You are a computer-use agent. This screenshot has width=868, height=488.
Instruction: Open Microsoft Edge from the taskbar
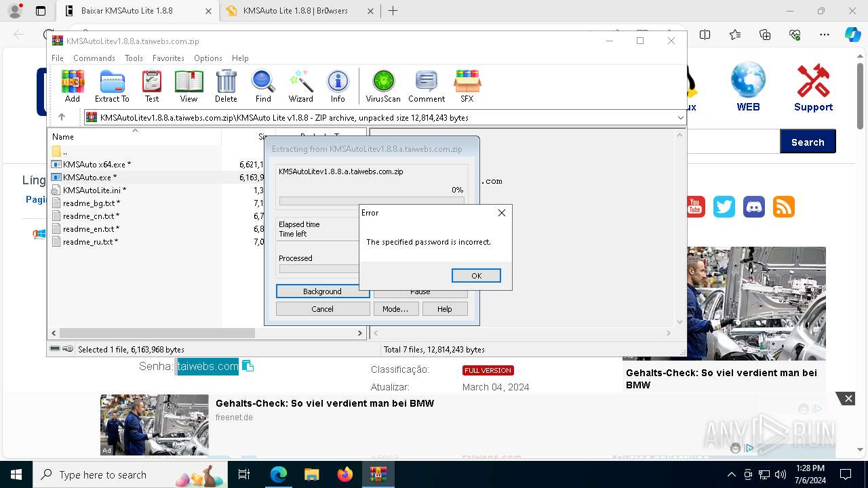pyautogui.click(x=279, y=474)
